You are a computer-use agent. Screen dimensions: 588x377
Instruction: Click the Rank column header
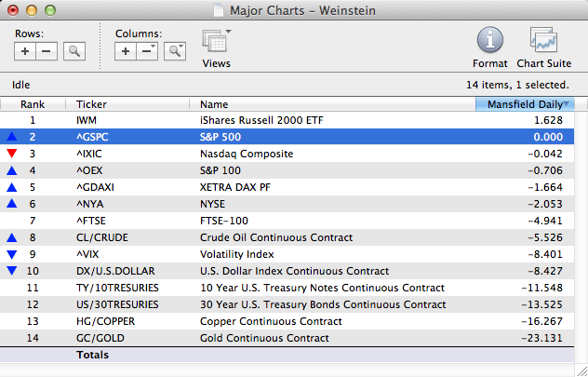click(33, 104)
